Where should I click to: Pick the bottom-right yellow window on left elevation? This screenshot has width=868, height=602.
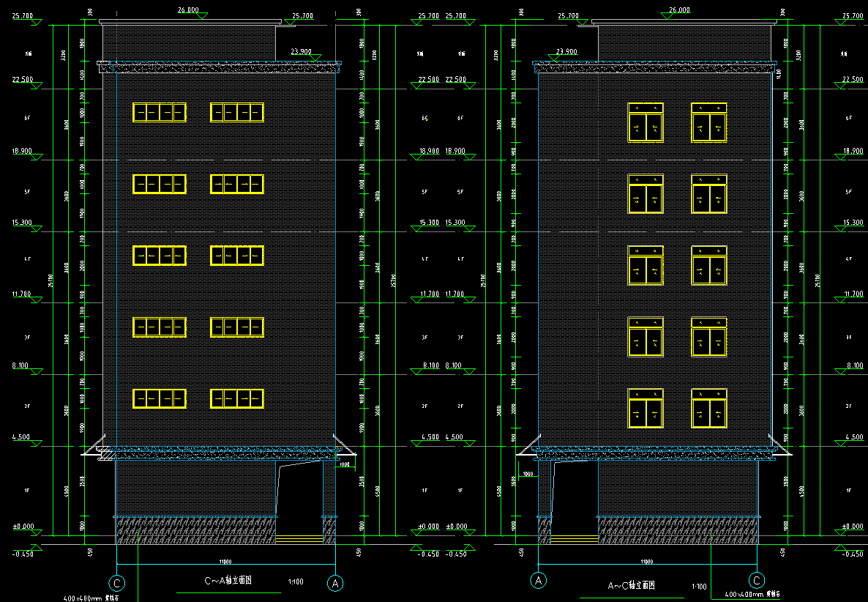click(x=237, y=398)
